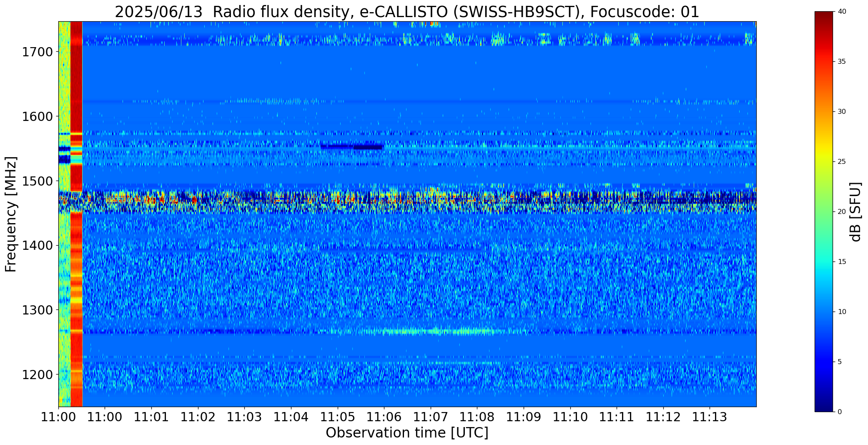Click the 11:03 time tick label

click(x=244, y=417)
